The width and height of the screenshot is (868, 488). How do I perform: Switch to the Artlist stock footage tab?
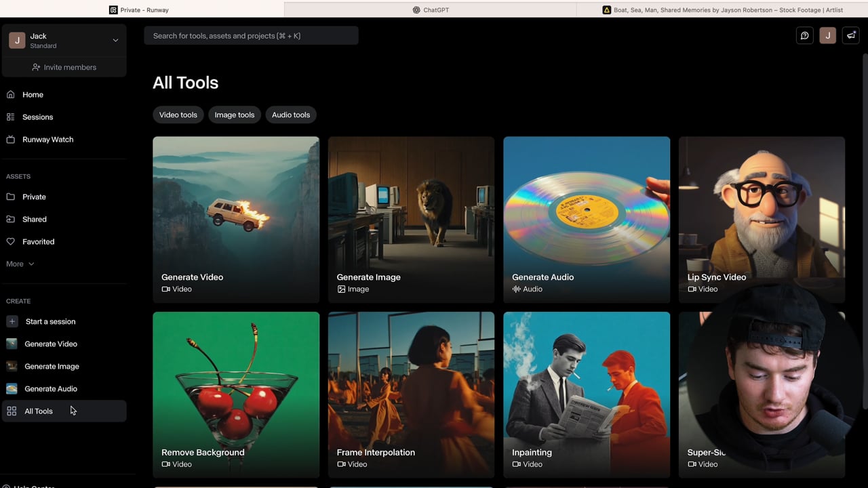click(723, 9)
